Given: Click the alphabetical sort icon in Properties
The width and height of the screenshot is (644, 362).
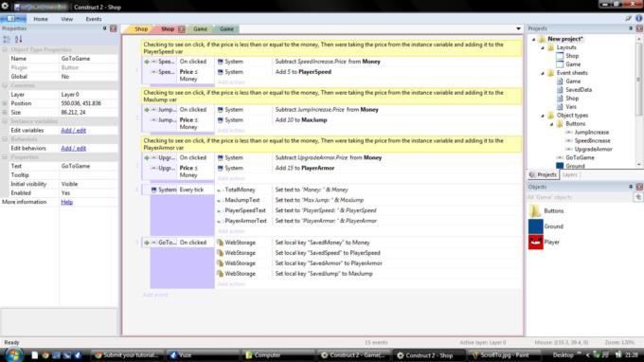Looking at the screenshot, I should (19, 40).
